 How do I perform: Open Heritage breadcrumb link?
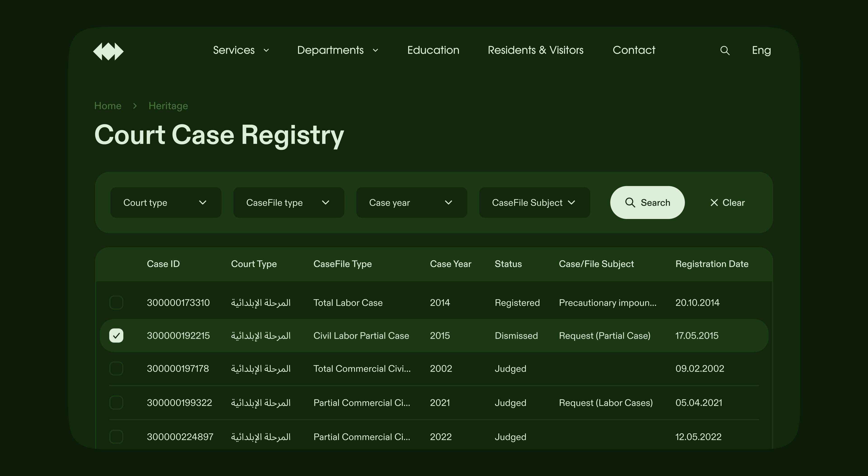pos(168,106)
